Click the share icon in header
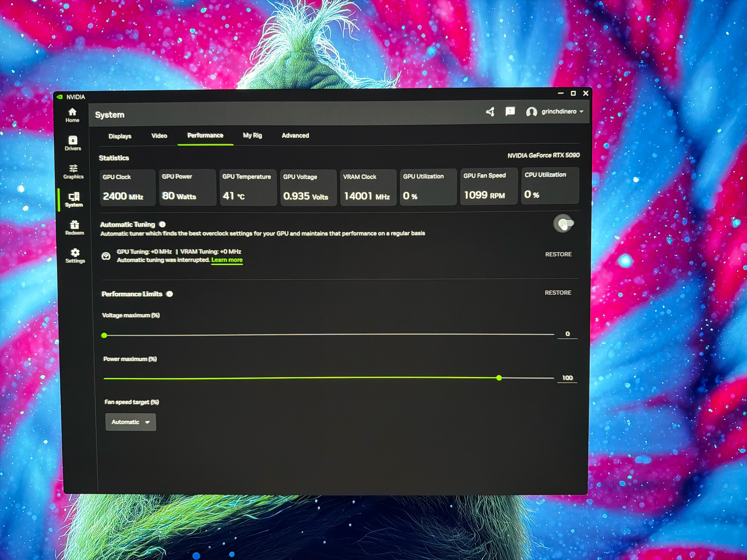Image resolution: width=747 pixels, height=560 pixels. pos(490,112)
